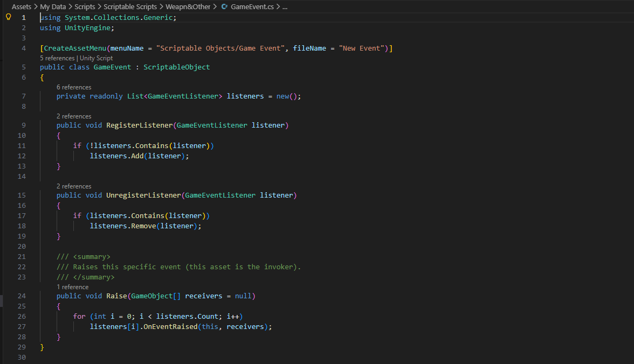Open the Scripts breadcrumb folder
Image resolution: width=634 pixels, height=364 pixels.
[x=85, y=7]
